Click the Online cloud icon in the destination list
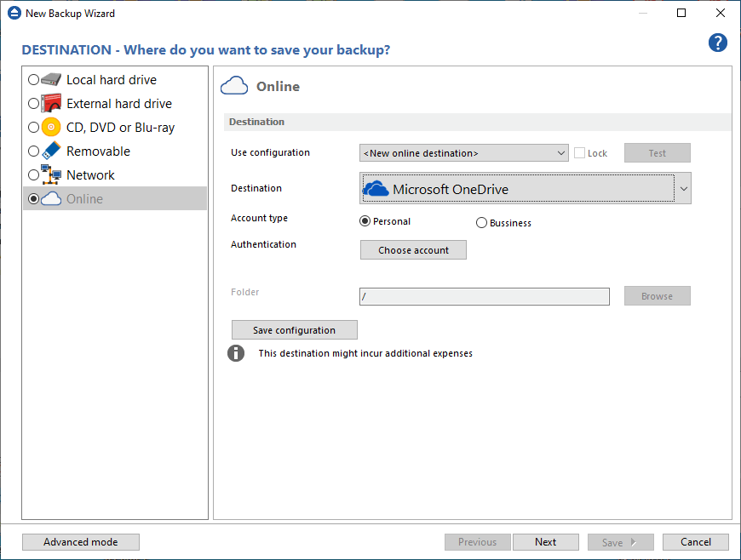This screenshot has height=560, width=741. [x=51, y=199]
